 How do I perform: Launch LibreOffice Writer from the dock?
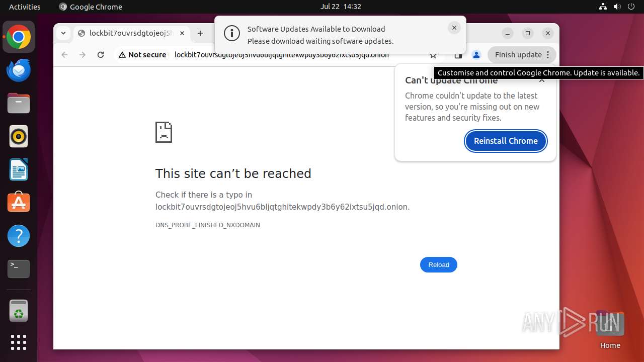tap(19, 169)
